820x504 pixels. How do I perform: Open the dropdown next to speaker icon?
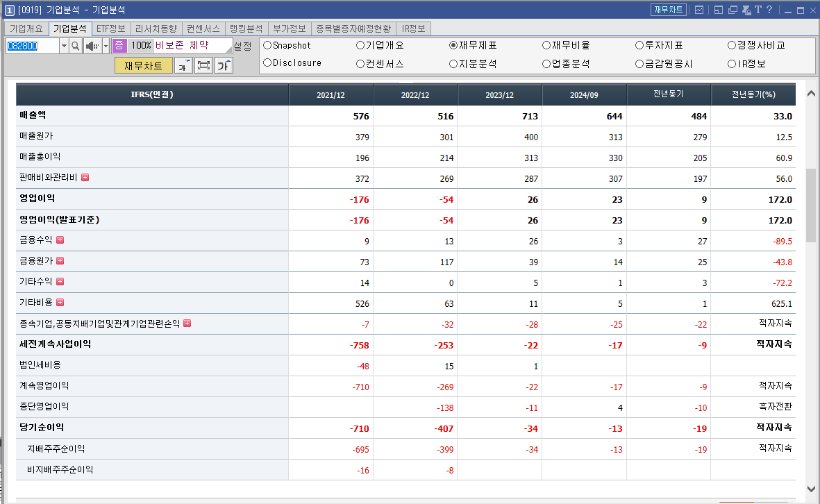pyautogui.click(x=106, y=46)
